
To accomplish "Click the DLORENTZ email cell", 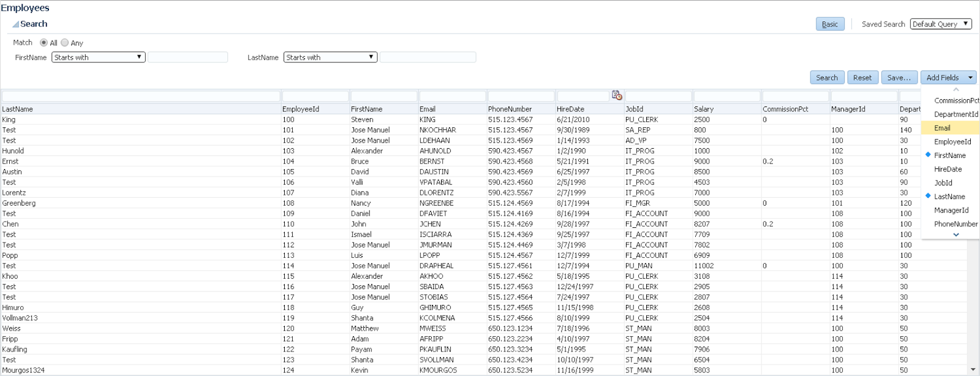I will point(453,193).
